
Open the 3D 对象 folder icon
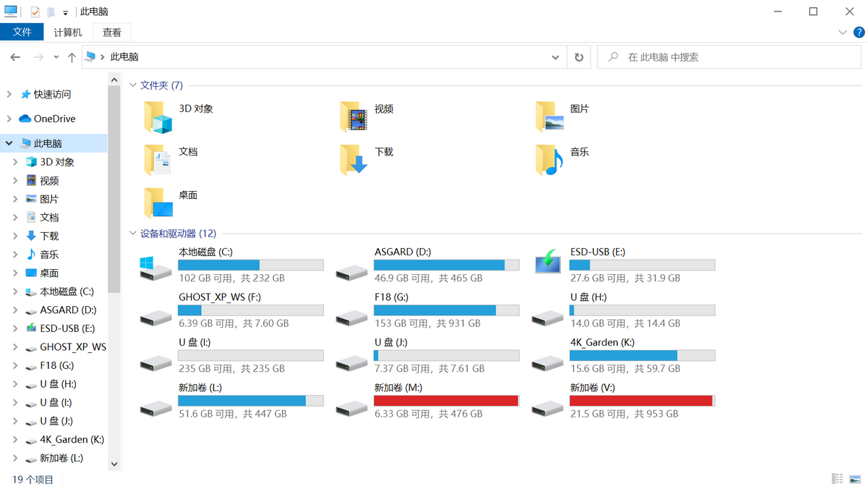(157, 117)
